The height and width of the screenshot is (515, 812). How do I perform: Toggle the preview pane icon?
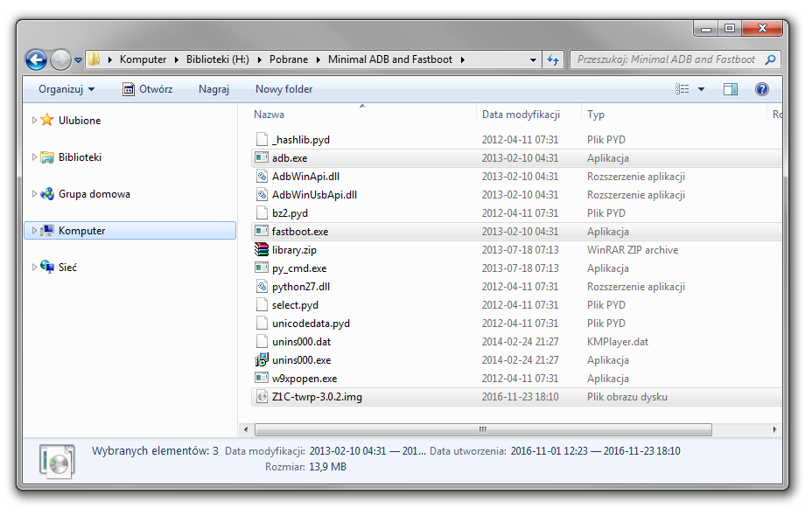731,89
